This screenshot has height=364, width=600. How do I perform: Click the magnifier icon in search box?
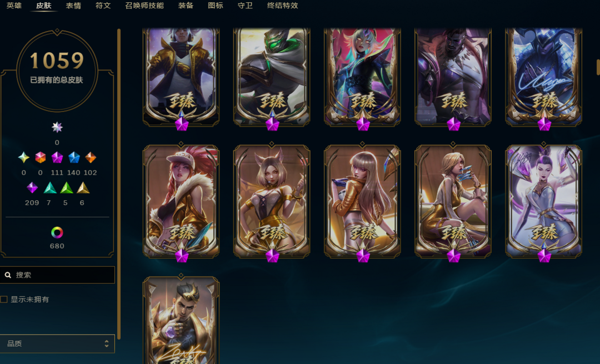pos(8,275)
